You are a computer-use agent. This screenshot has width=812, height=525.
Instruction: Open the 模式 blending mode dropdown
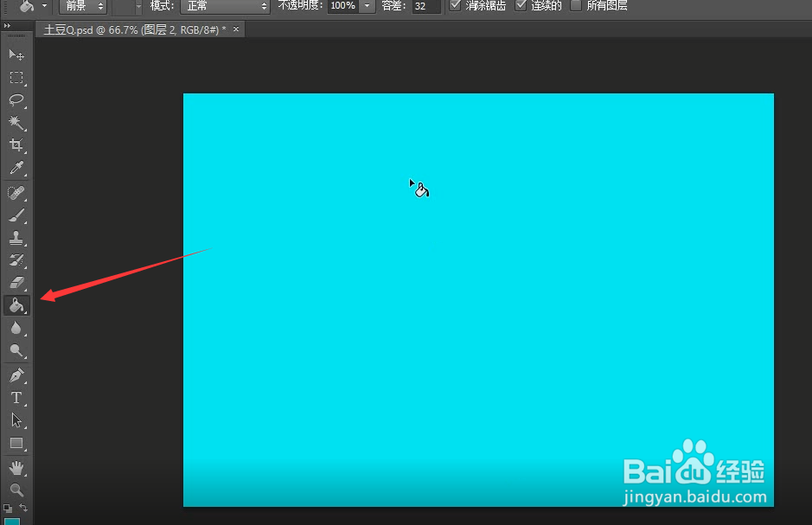(x=225, y=6)
